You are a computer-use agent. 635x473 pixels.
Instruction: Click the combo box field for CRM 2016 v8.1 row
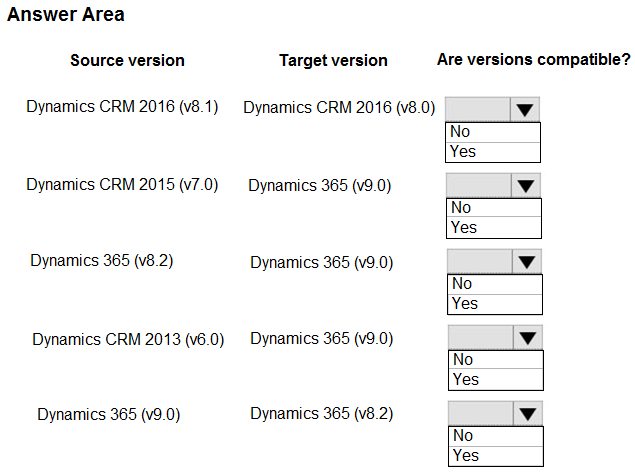tap(492, 109)
